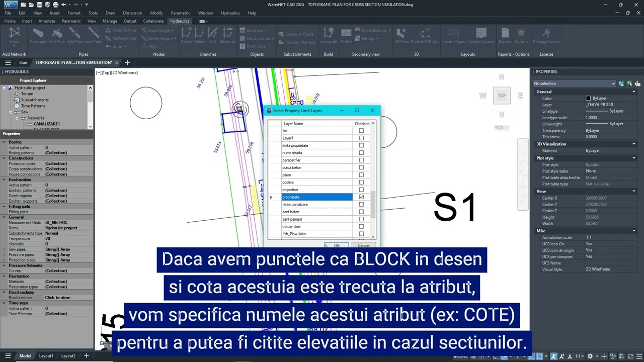
Task: Click the Edit branches icon
Action: (212, 35)
